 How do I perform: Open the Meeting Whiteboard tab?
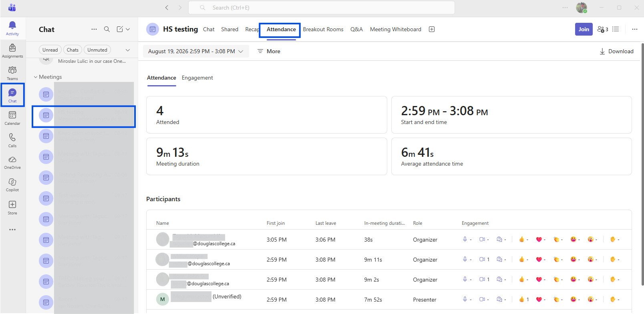[396, 29]
